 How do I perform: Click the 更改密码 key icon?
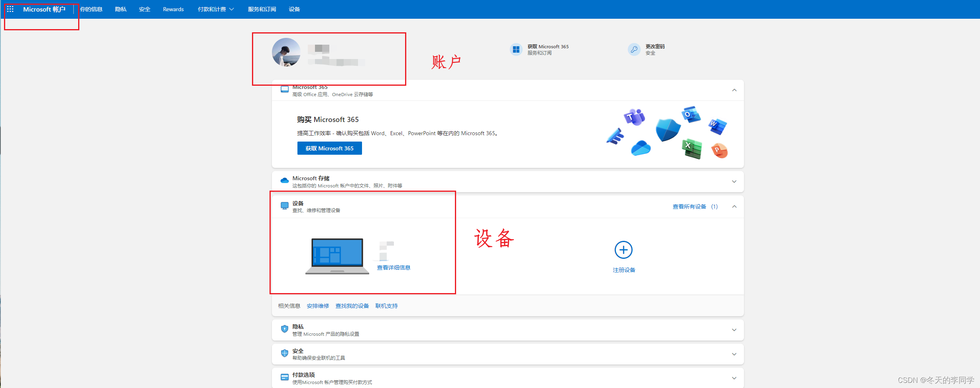pyautogui.click(x=634, y=49)
